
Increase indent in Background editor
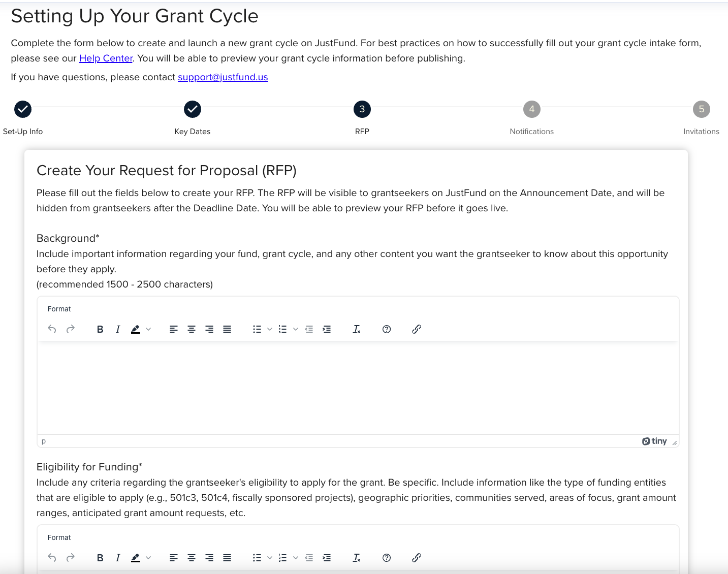coord(327,329)
